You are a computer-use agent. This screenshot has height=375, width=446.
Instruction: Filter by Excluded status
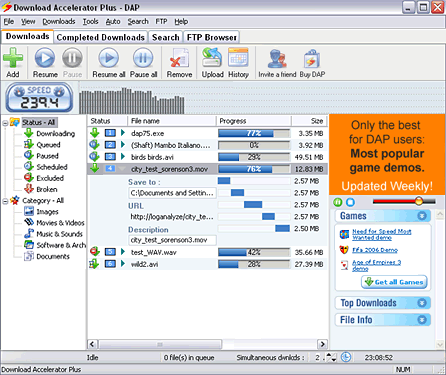pyautogui.click(x=50, y=178)
